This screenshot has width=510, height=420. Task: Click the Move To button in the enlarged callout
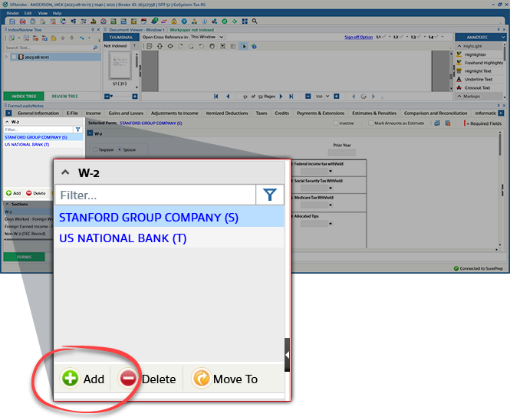(x=225, y=379)
